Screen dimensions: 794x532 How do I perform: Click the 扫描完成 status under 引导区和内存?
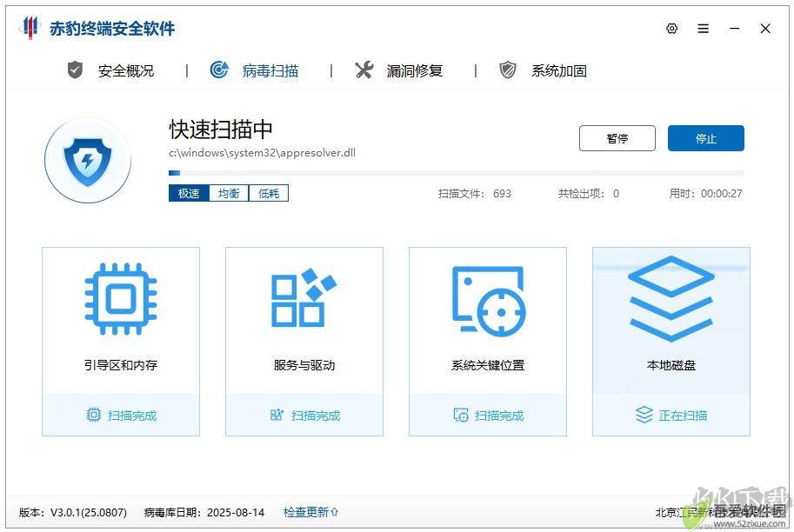coord(132,416)
